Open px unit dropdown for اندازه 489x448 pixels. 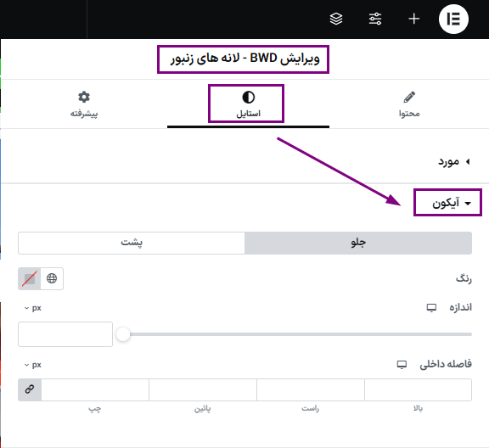33,308
